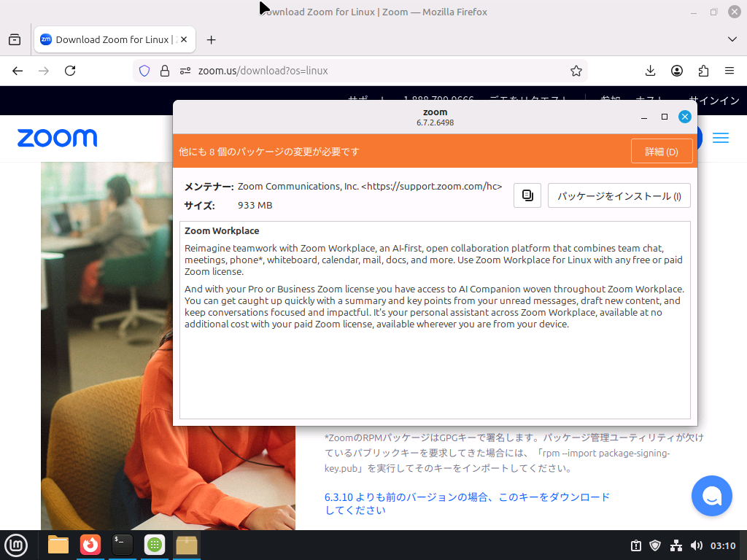Select the Download Zoom for Linux tab
Screen dimensions: 747x560
coord(108,39)
